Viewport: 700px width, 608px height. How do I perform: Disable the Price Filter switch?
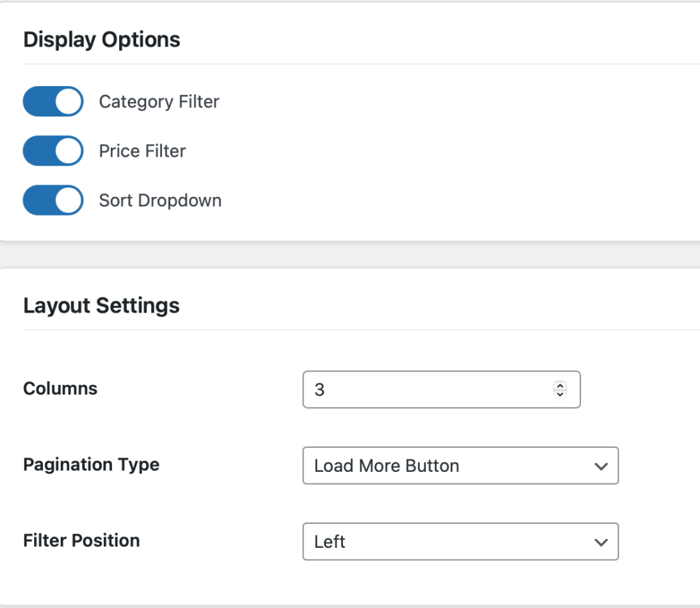[53, 151]
